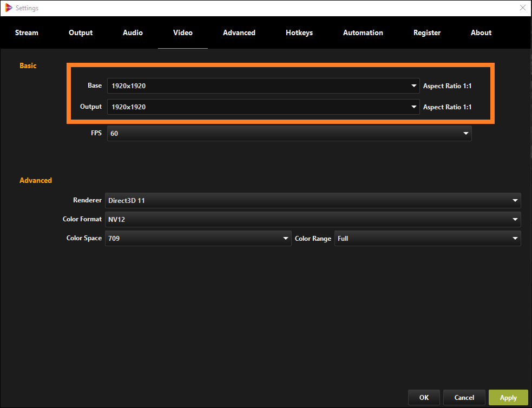
Task: Click the app logo in the title bar
Action: [9, 8]
